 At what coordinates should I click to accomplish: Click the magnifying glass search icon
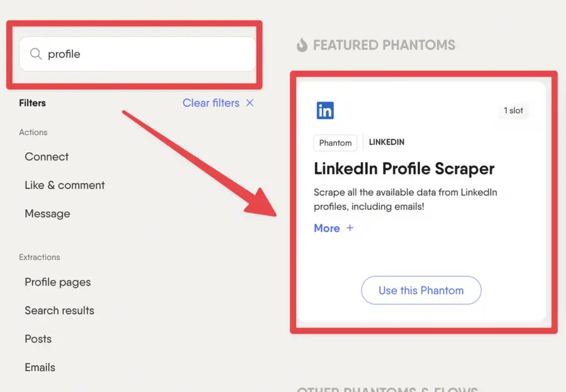pyautogui.click(x=36, y=54)
